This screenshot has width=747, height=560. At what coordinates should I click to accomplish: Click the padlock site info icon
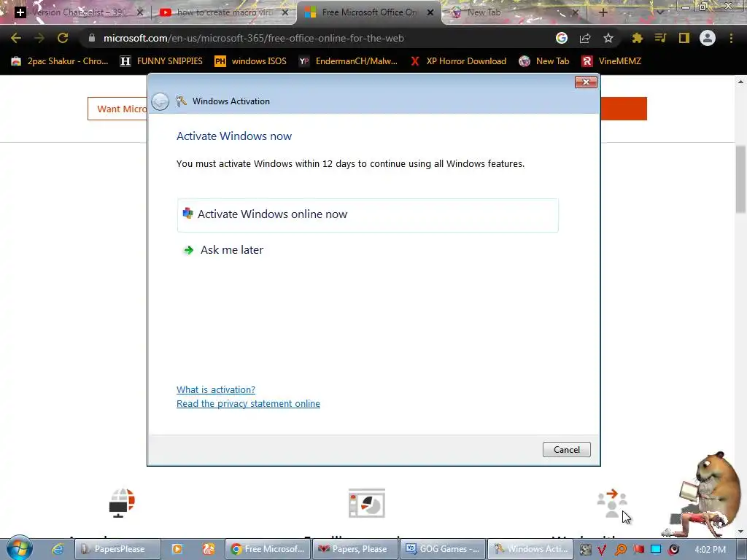coord(92,38)
